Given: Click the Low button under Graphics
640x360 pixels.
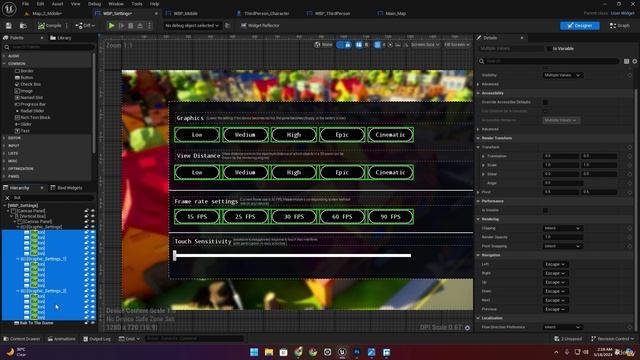Looking at the screenshot, I should (197, 135).
